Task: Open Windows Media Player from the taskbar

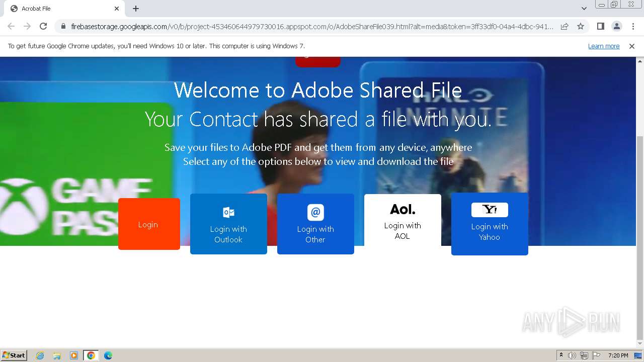Action: (x=74, y=355)
